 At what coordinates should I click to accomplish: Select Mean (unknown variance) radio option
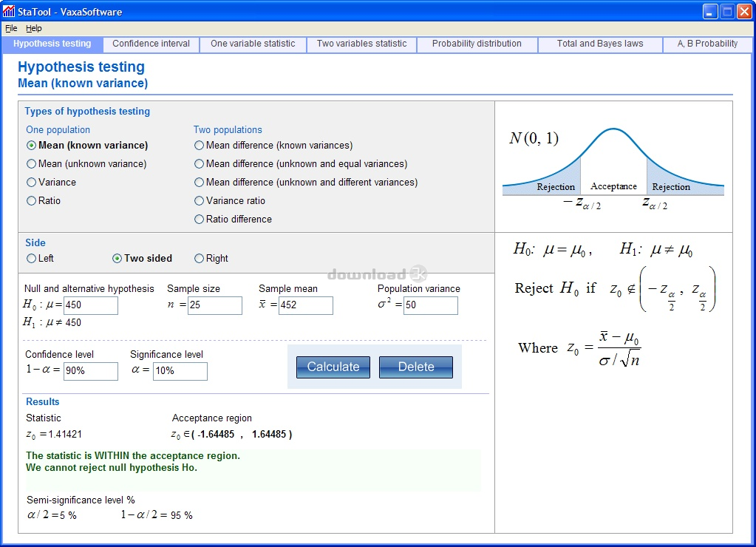coord(32,164)
